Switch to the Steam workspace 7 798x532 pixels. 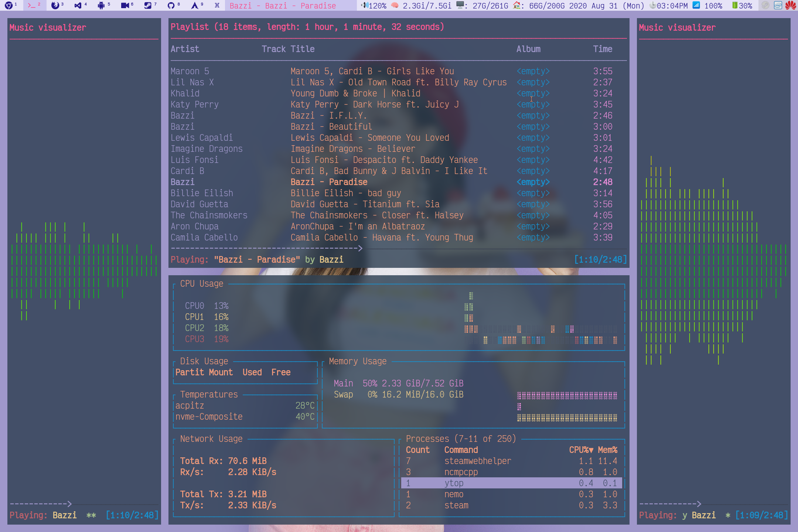[x=150, y=5]
